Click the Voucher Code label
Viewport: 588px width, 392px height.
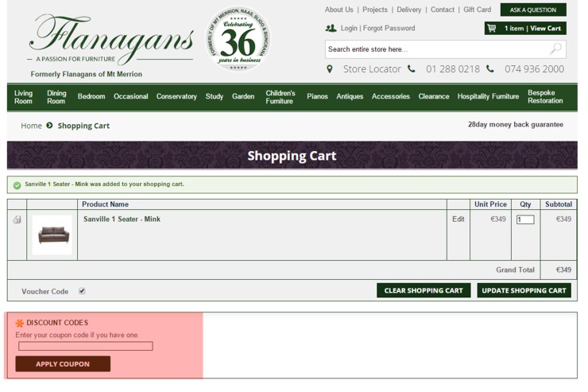point(44,292)
